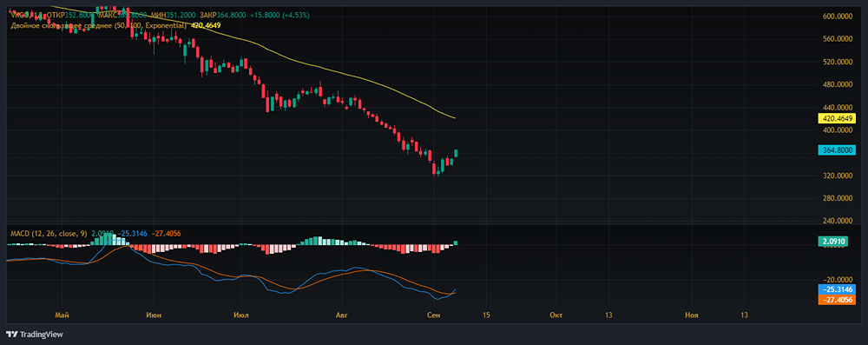Click the +15.8000 (+4.53%) change value
The width and height of the screenshot is (868, 345).
[280, 15]
